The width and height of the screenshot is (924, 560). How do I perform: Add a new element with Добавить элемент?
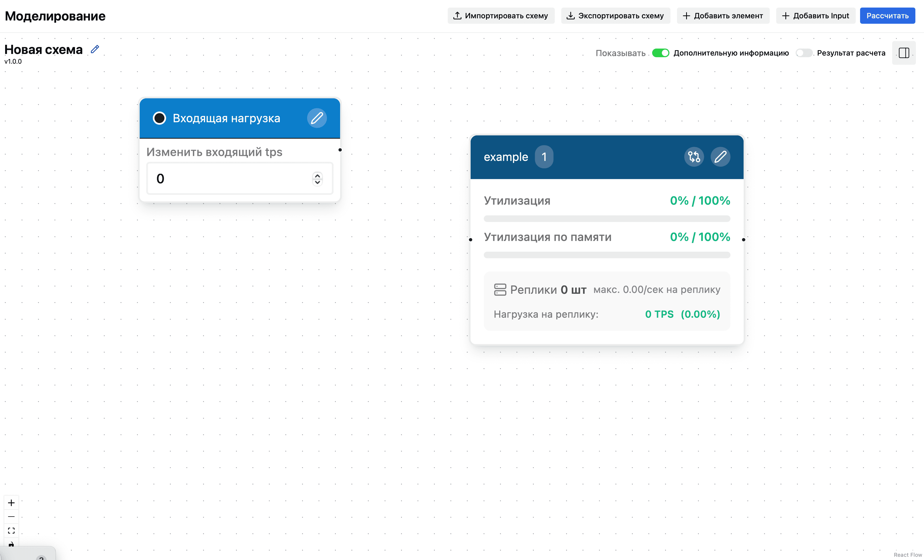point(723,16)
